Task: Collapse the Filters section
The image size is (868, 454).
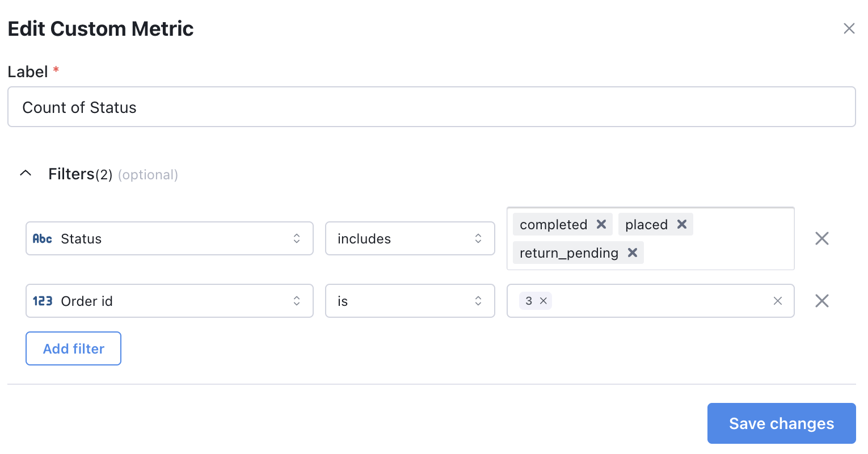Action: tap(25, 173)
